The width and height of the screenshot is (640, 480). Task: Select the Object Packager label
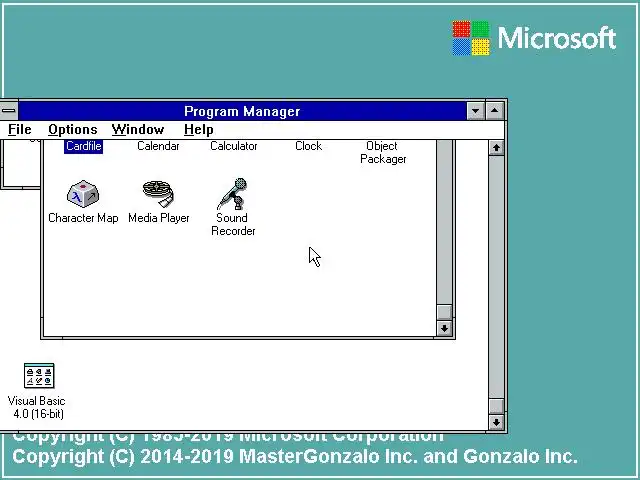tap(383, 152)
